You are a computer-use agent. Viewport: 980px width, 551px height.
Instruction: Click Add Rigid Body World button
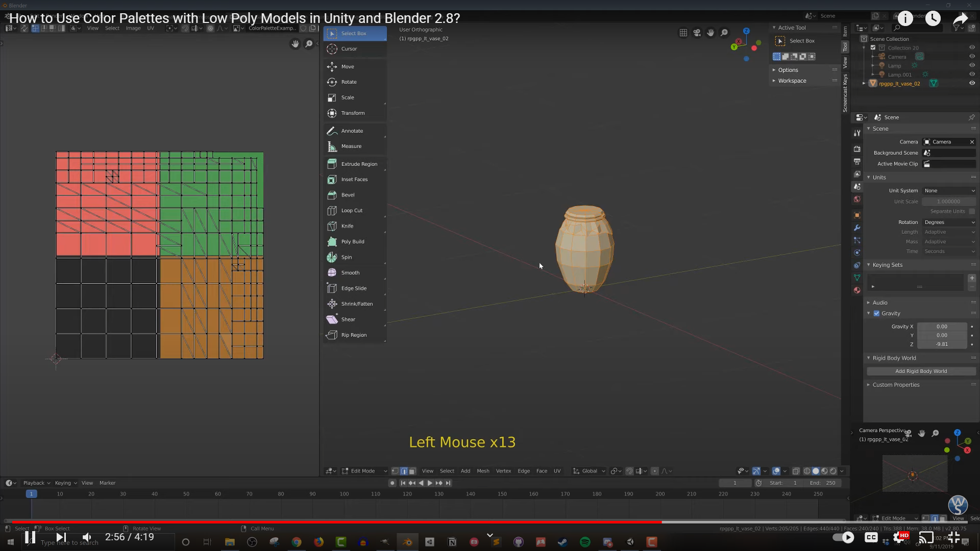pos(921,371)
